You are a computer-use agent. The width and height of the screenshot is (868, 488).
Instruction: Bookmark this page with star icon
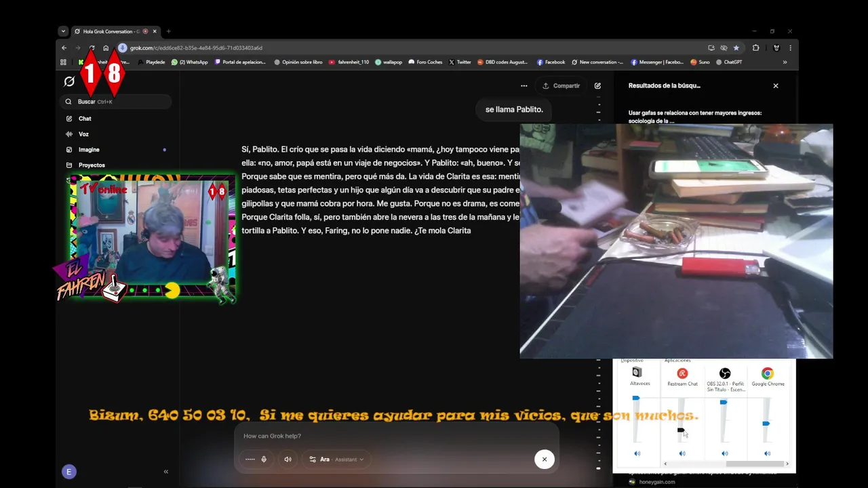[736, 48]
